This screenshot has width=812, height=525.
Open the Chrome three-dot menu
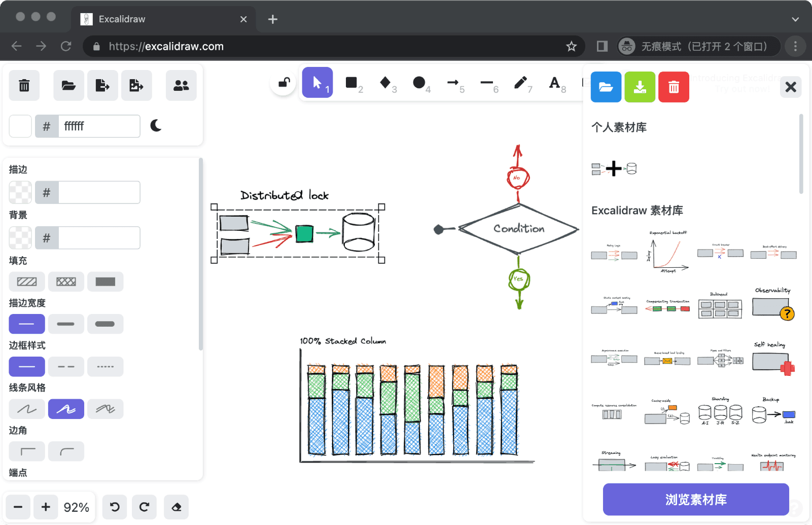(x=795, y=46)
